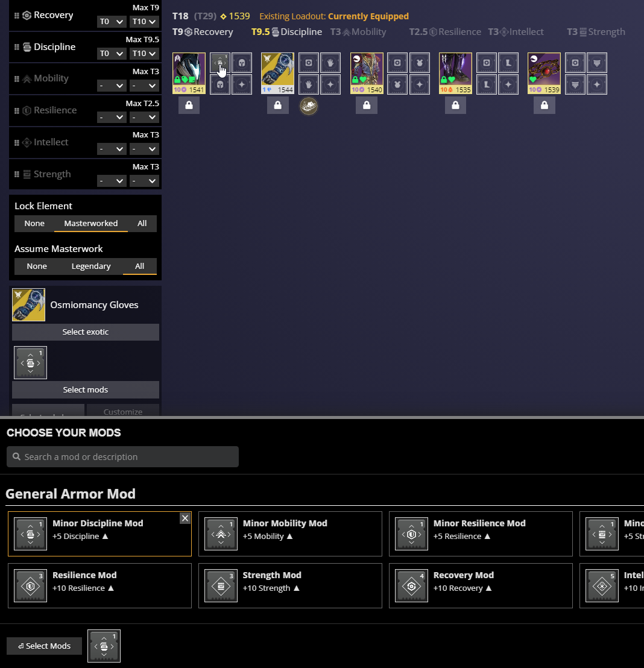Set Assume Masterwork to All
The width and height of the screenshot is (644, 668).
[x=139, y=266]
